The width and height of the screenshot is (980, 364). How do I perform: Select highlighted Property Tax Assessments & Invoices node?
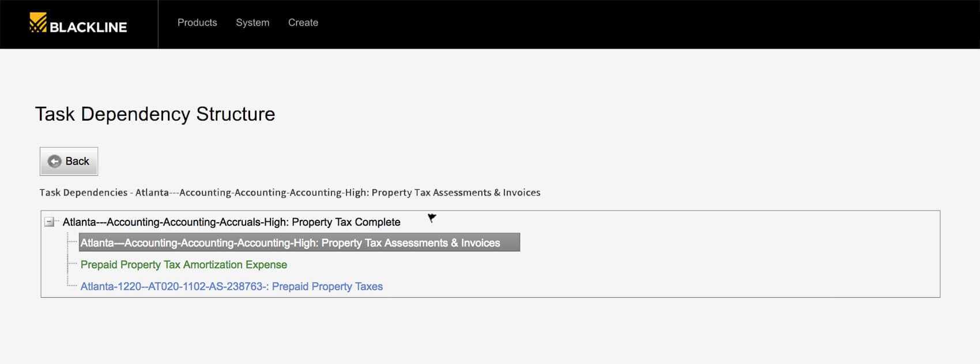299,242
